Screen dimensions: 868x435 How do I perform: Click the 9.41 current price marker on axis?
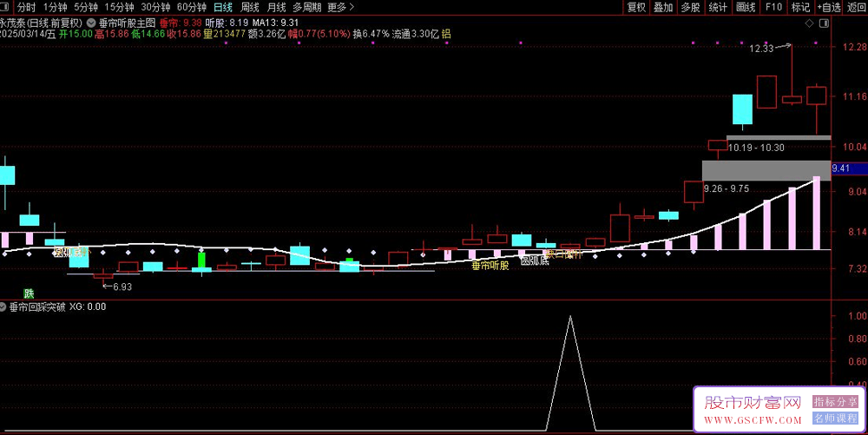pyautogui.click(x=849, y=168)
